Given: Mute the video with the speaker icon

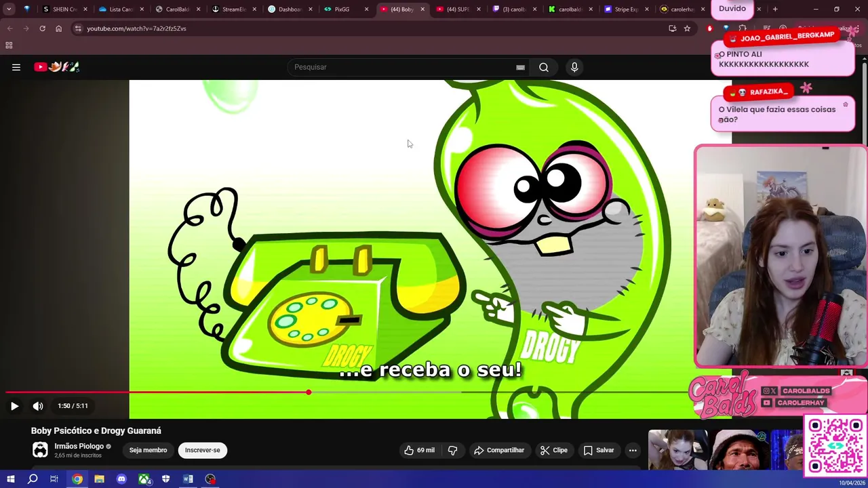Looking at the screenshot, I should [x=38, y=406].
